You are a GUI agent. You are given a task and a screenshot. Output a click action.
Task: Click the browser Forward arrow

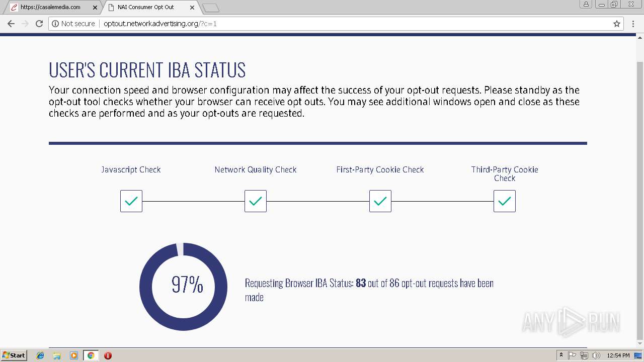click(x=25, y=24)
